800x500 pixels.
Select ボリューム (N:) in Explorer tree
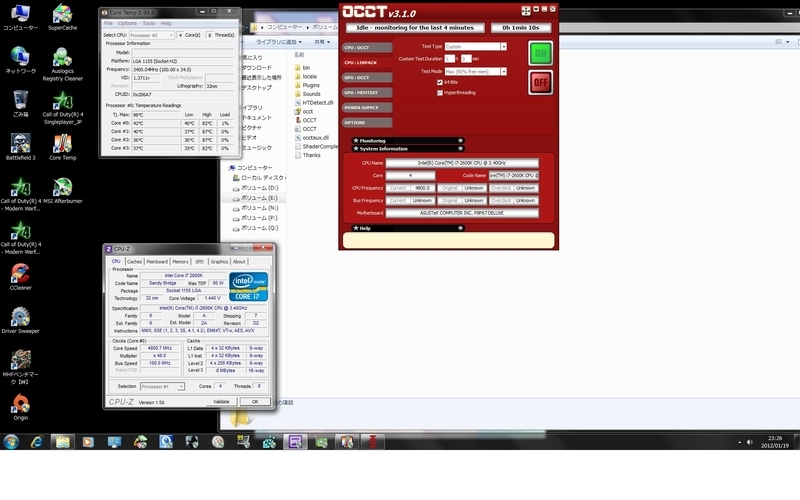coord(256,208)
